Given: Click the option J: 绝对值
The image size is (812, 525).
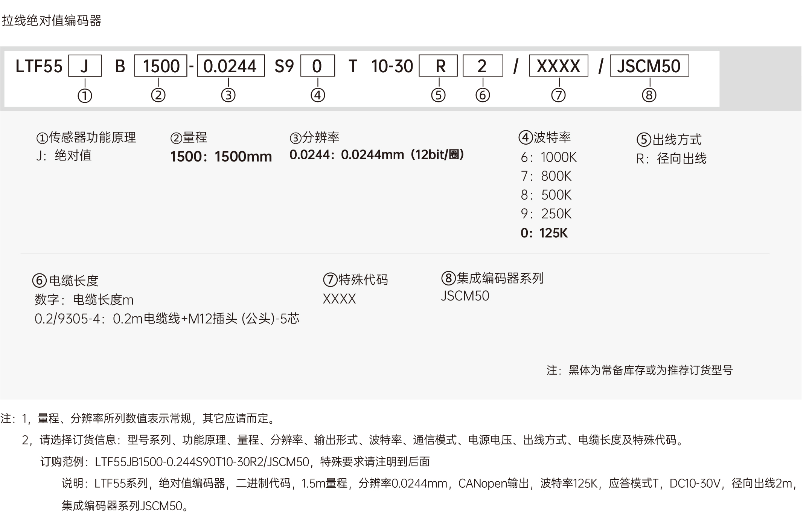Looking at the screenshot, I should tap(64, 155).
